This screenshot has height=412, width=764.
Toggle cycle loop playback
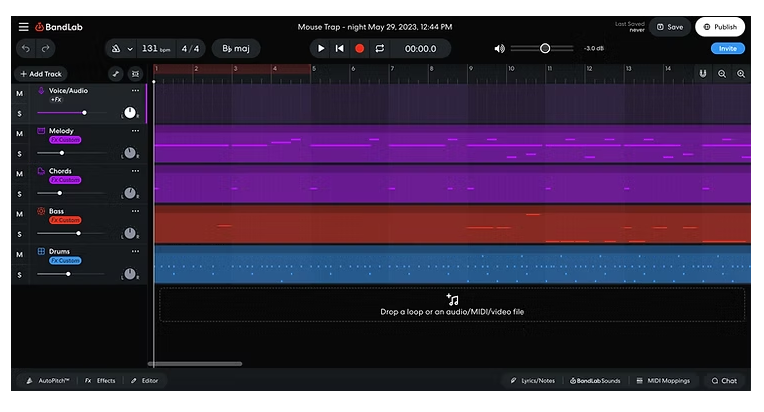point(380,48)
